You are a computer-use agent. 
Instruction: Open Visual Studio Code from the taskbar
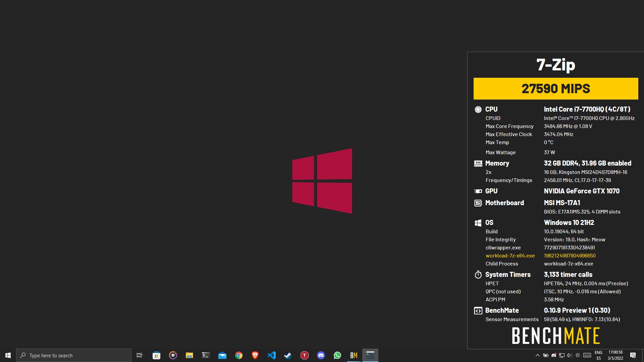pos(271,355)
